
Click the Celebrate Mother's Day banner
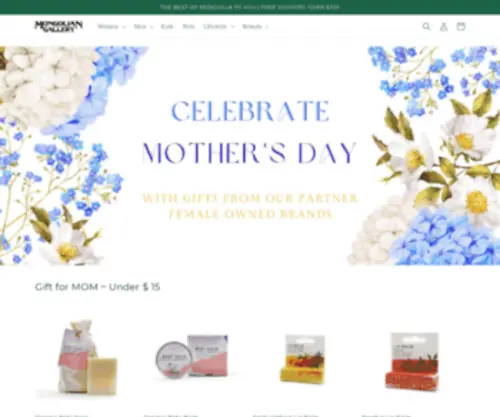[x=250, y=156]
